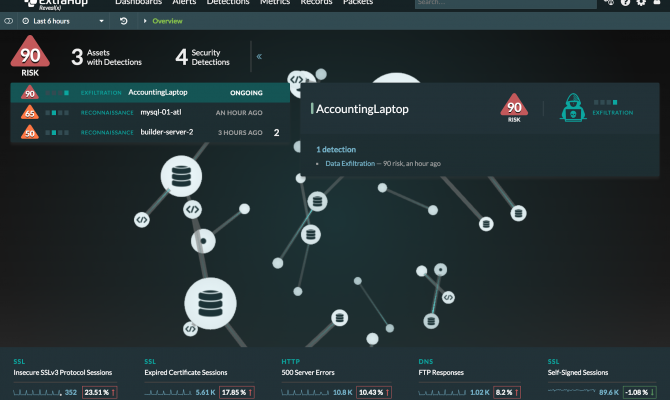Click the 3 Assets with Detections summary
The width and height of the screenshot is (670, 400).
pyautogui.click(x=106, y=57)
